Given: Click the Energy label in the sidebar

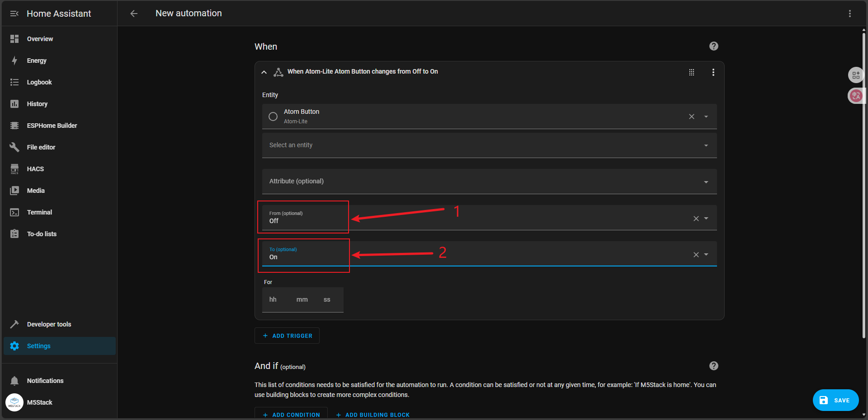Looking at the screenshot, I should tap(37, 61).
